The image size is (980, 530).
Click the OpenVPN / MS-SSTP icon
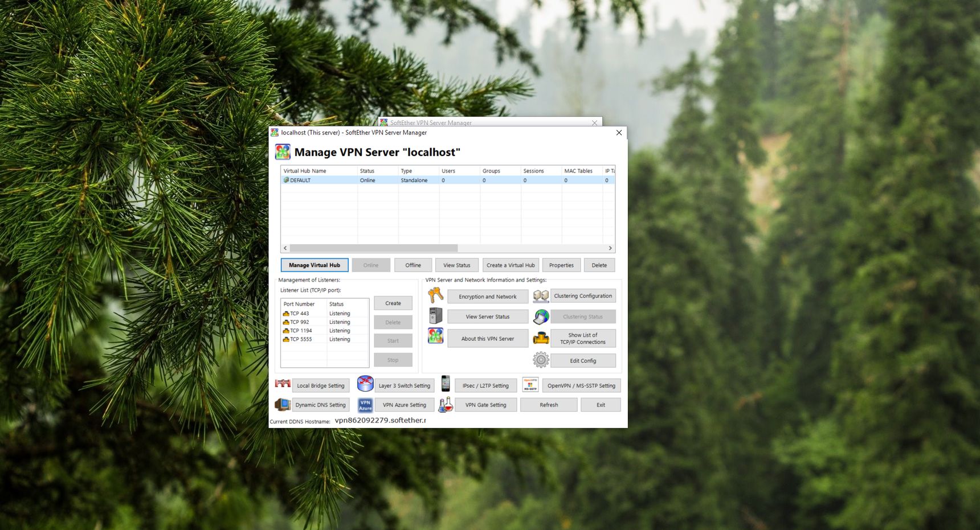530,385
